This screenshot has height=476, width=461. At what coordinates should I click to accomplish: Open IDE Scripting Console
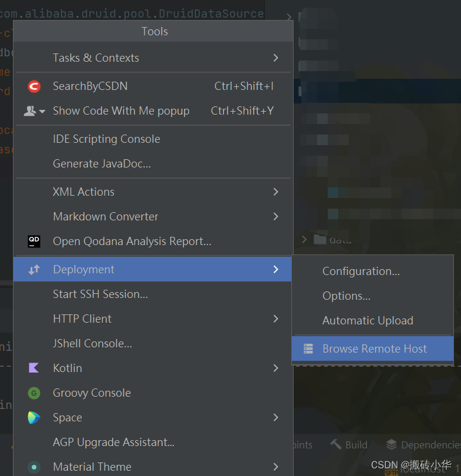pos(153,139)
